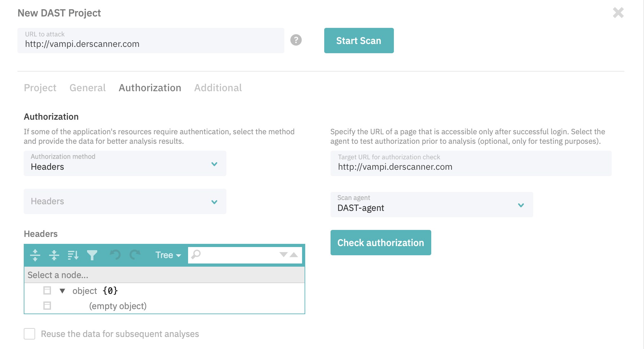Screen dimensions: 644x349
Task: Open the Headers dropdown below Authorization method
Action: (x=125, y=201)
